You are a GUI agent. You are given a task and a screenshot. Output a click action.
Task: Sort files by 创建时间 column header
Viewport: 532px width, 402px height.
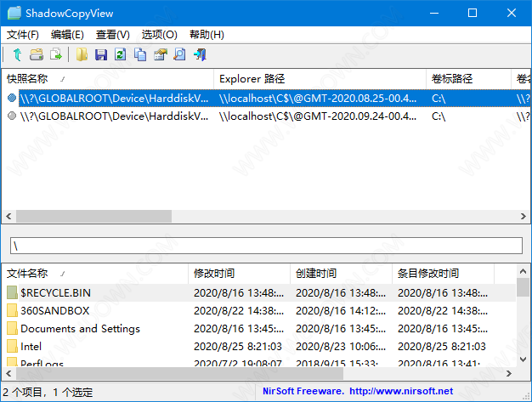(x=341, y=274)
